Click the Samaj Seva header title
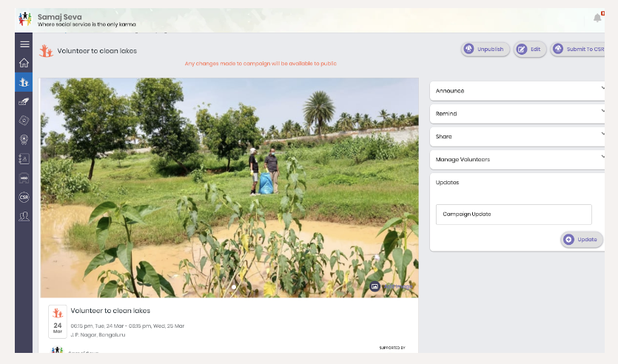Viewport: 618px width, 364px height. point(59,17)
